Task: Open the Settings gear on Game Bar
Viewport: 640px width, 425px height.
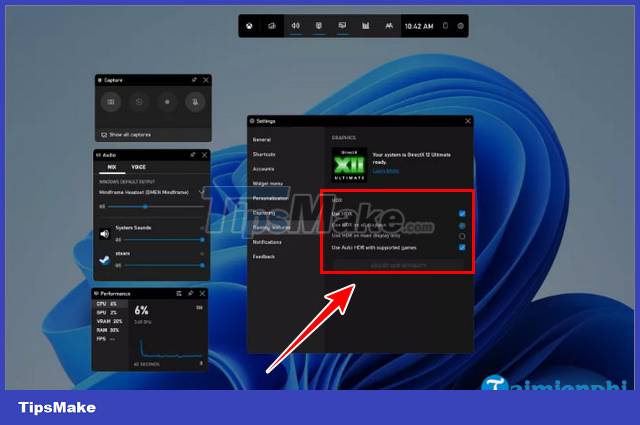Action: [x=460, y=26]
